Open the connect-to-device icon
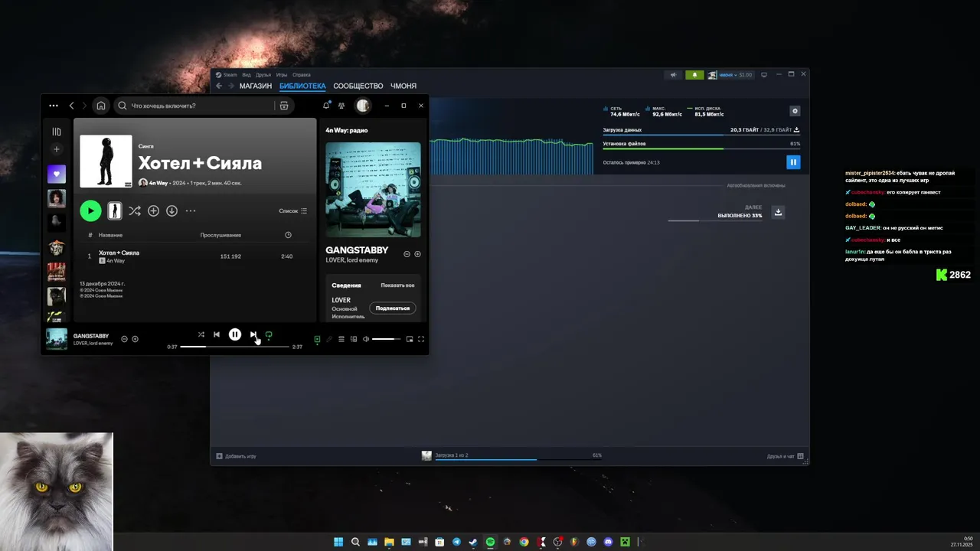Screen dimensions: 980x551 [x=354, y=339]
